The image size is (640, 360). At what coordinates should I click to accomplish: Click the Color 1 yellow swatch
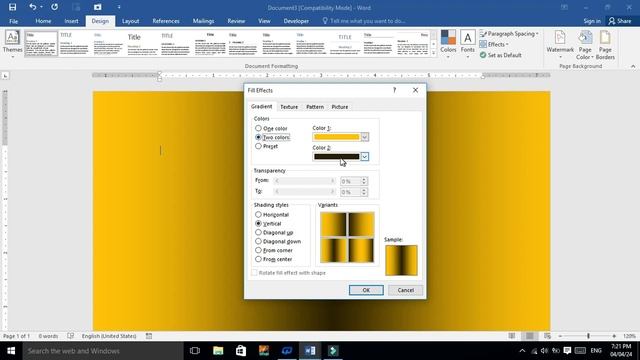click(x=337, y=137)
